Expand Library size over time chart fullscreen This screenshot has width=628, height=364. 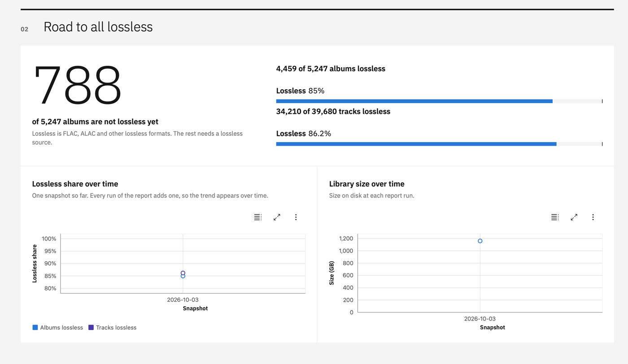[x=574, y=217]
